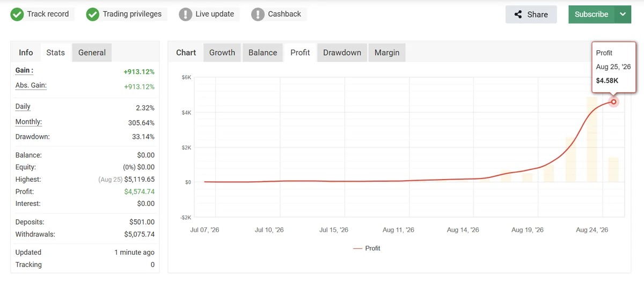Image resolution: width=644 pixels, height=282 pixels.
Task: Open the Margin chart tab
Action: click(x=387, y=53)
